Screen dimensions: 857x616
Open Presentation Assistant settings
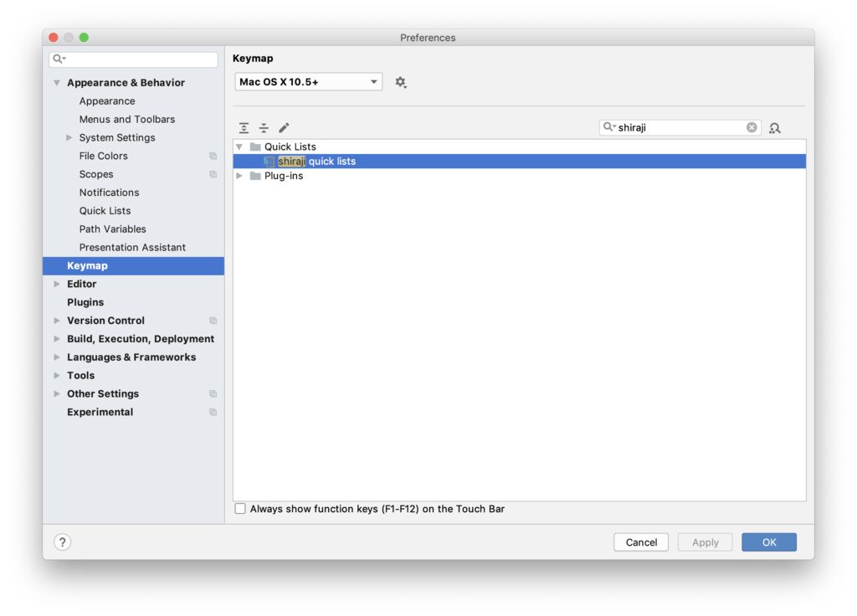point(132,247)
